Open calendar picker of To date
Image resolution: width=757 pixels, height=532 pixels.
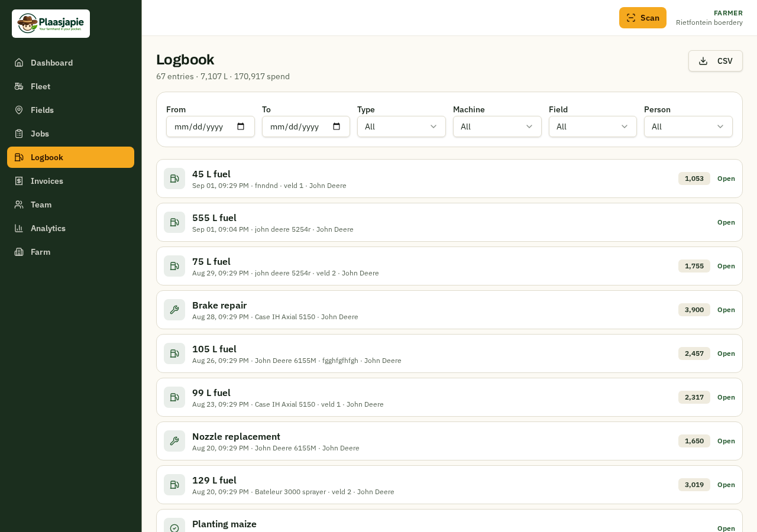coord(337,126)
